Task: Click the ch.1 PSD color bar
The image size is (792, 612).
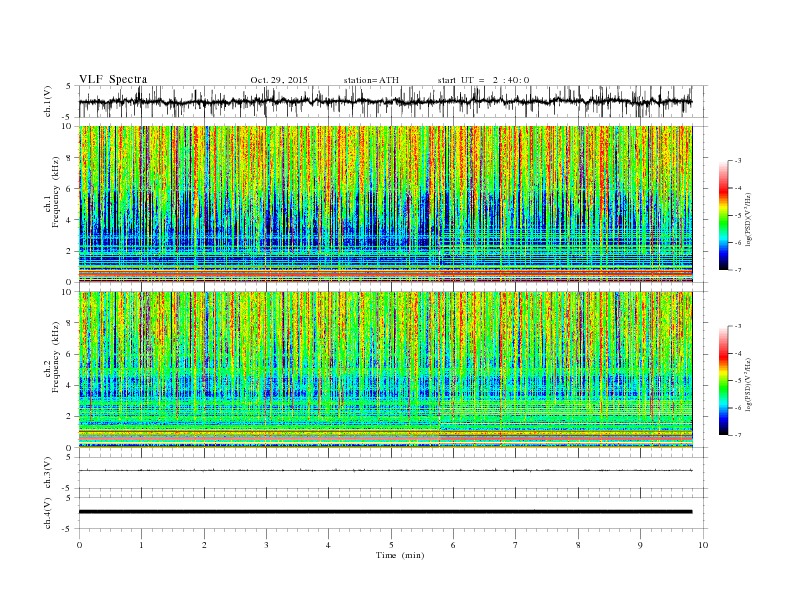Action: point(723,216)
